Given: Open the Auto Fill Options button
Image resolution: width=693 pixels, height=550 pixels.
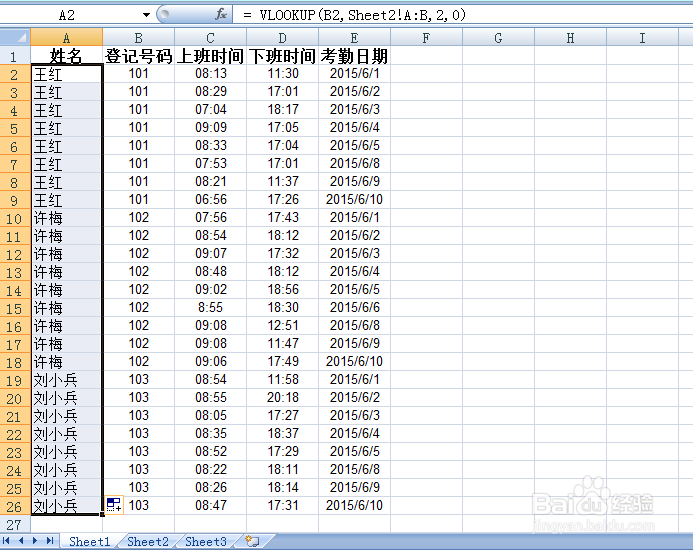Looking at the screenshot, I should click(x=114, y=505).
